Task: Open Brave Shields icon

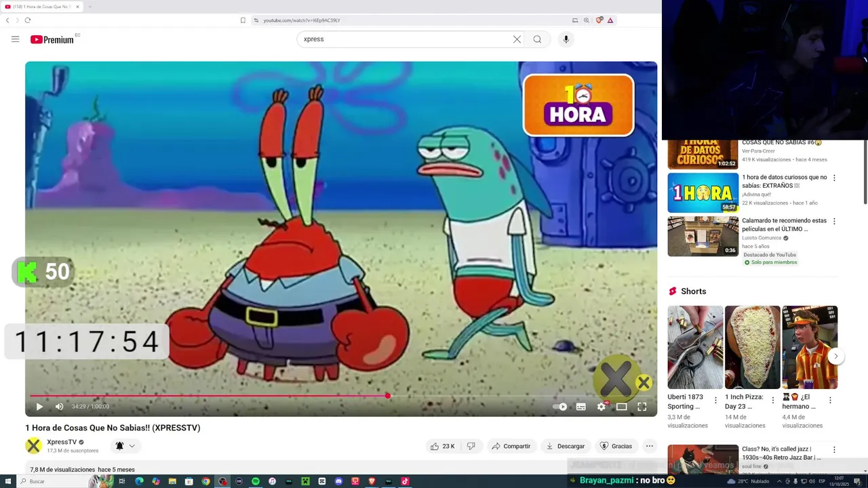Action: [599, 20]
